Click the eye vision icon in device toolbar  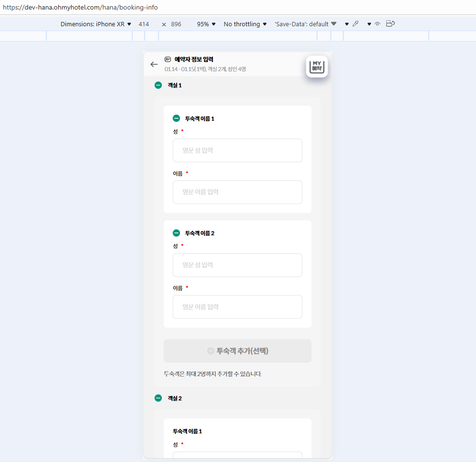click(377, 24)
